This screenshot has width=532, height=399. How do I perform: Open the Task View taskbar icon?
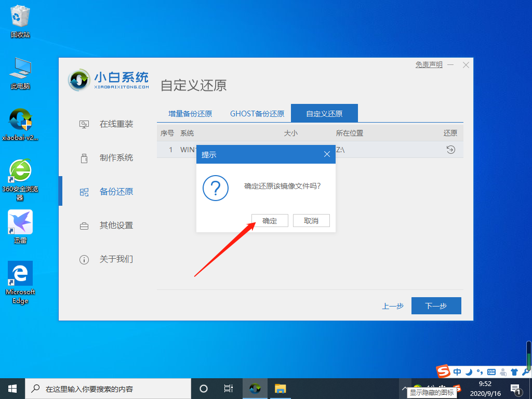tap(229, 389)
